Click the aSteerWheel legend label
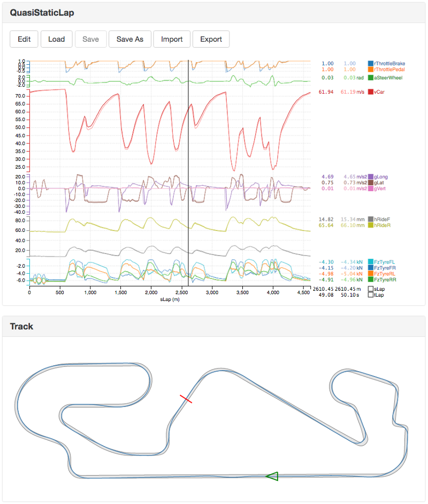The width and height of the screenshot is (428, 504). pos(388,78)
